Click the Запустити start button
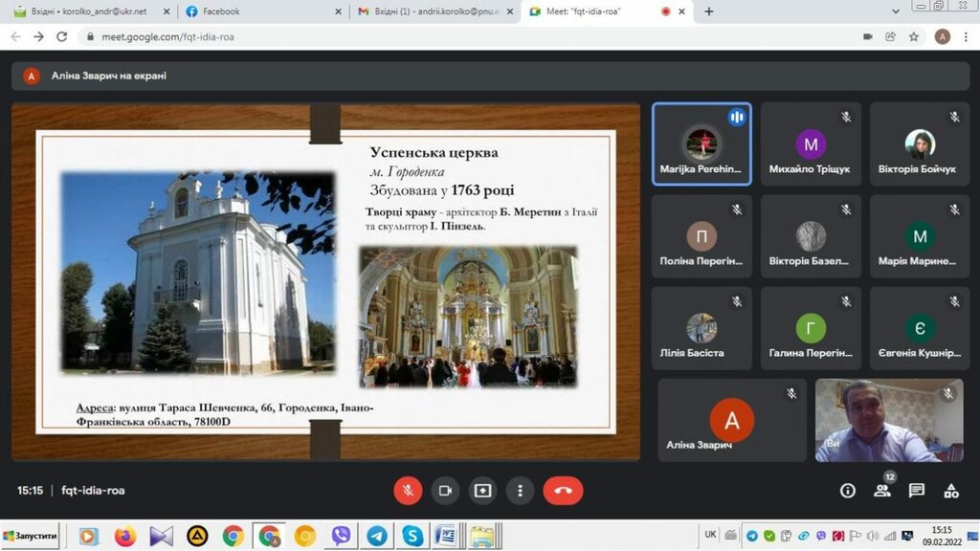The height and width of the screenshot is (551, 980). [x=31, y=536]
